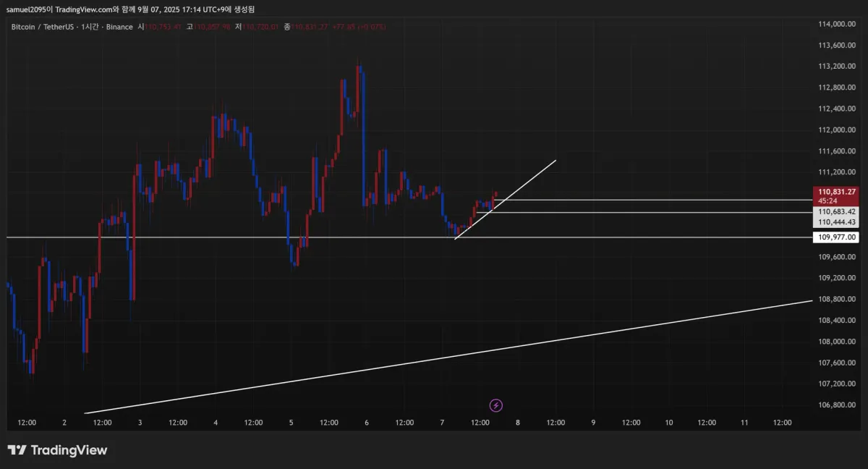Viewport: 868px width, 469px height.
Task: Click date label 8 on time axis
Action: coord(518,422)
